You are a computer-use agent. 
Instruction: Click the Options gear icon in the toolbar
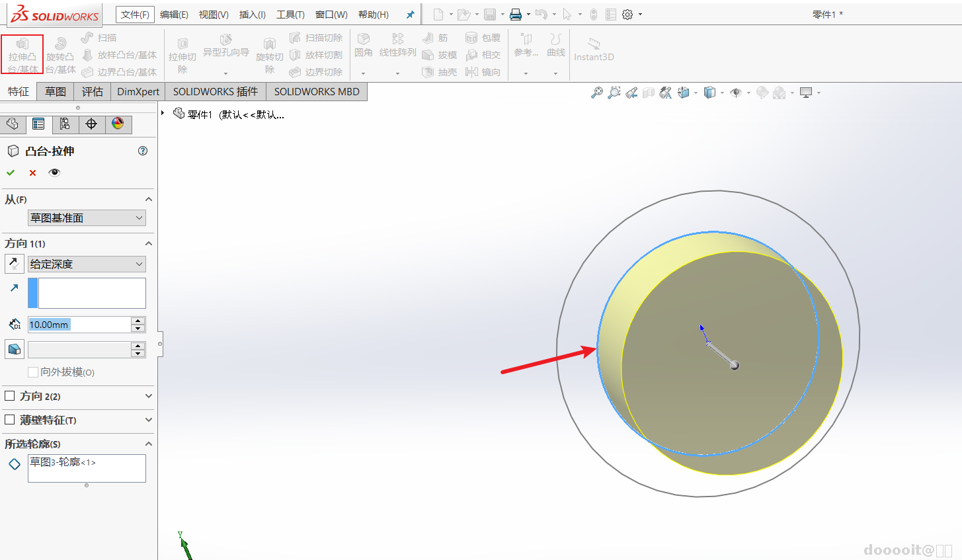pyautogui.click(x=627, y=15)
